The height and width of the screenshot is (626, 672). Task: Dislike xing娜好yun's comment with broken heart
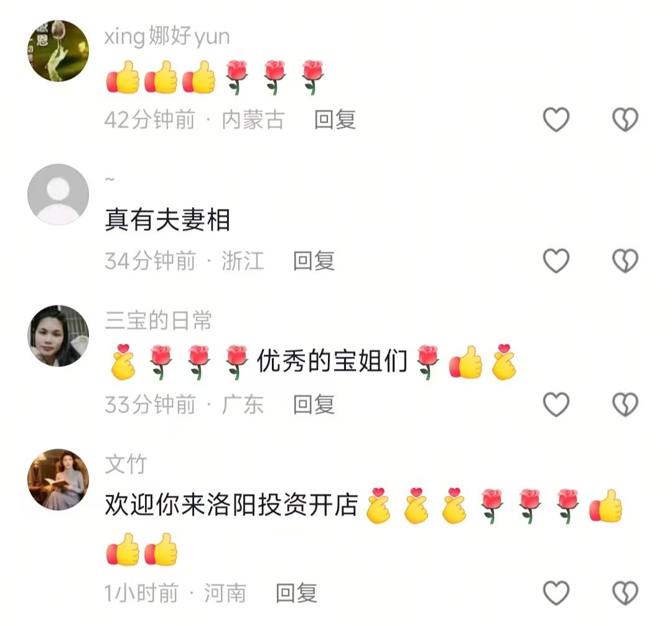click(x=625, y=119)
